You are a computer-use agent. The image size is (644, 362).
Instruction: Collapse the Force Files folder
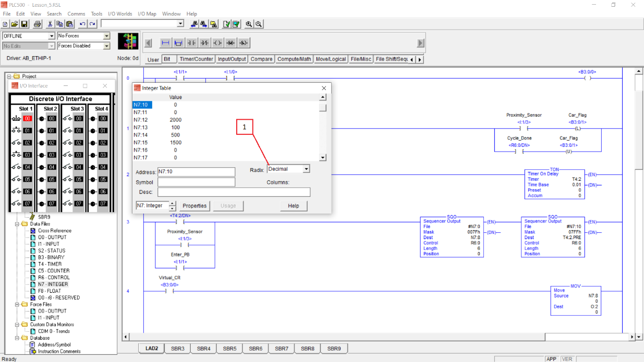17,304
